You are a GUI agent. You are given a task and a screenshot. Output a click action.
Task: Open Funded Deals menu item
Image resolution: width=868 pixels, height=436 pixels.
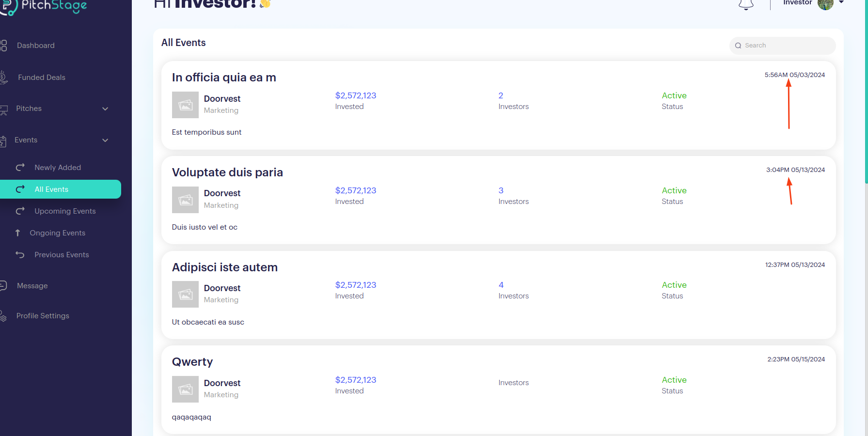point(42,78)
